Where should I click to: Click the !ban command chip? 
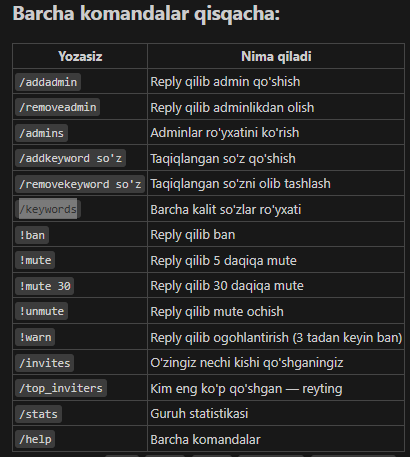(x=32, y=235)
